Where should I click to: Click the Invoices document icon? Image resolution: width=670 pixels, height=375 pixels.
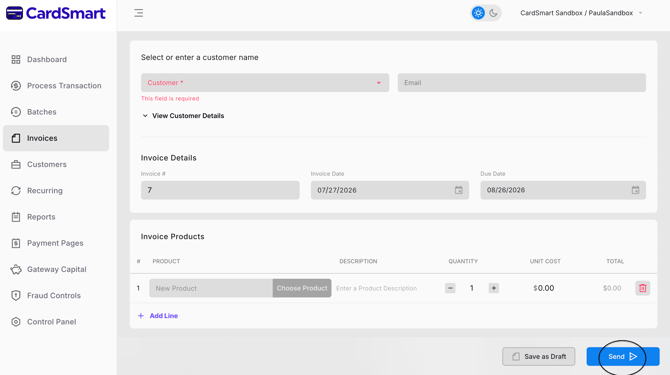[16, 138]
